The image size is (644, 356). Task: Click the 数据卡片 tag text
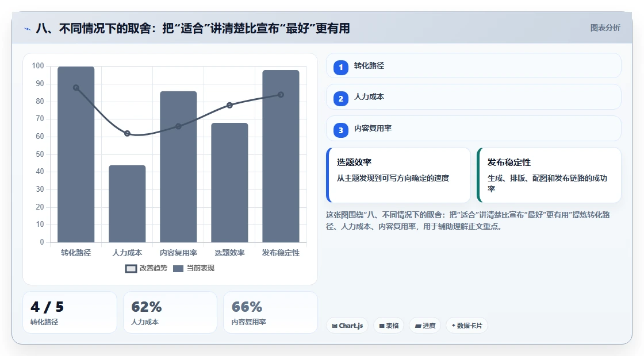[469, 326]
